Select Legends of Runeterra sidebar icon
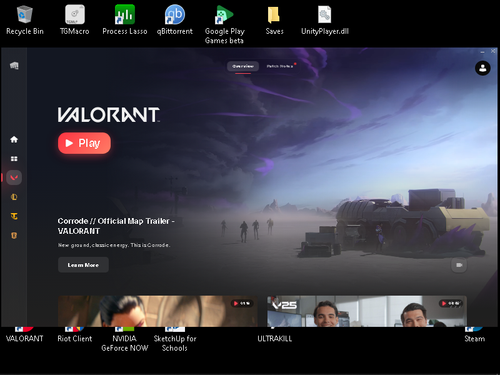The image size is (500, 375). click(14, 236)
